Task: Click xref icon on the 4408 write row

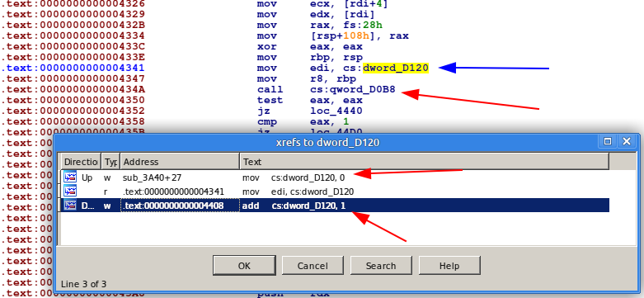Action: 70,205
